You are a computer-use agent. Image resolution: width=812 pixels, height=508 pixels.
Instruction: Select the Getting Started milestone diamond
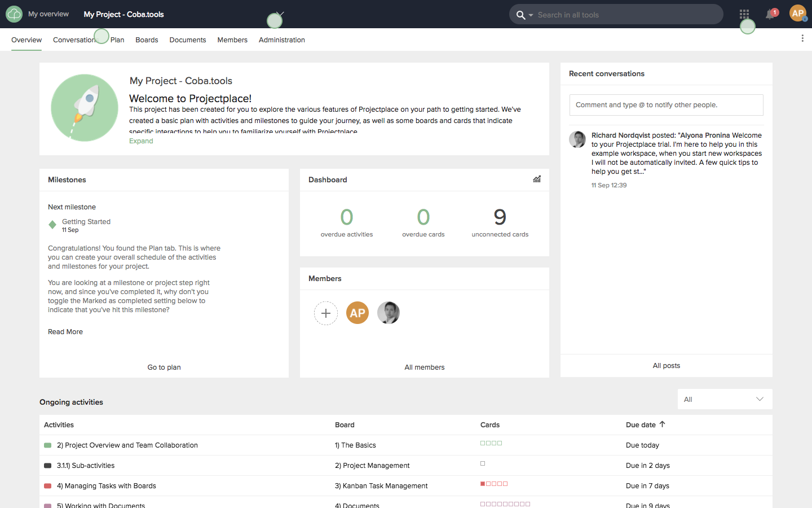point(53,224)
